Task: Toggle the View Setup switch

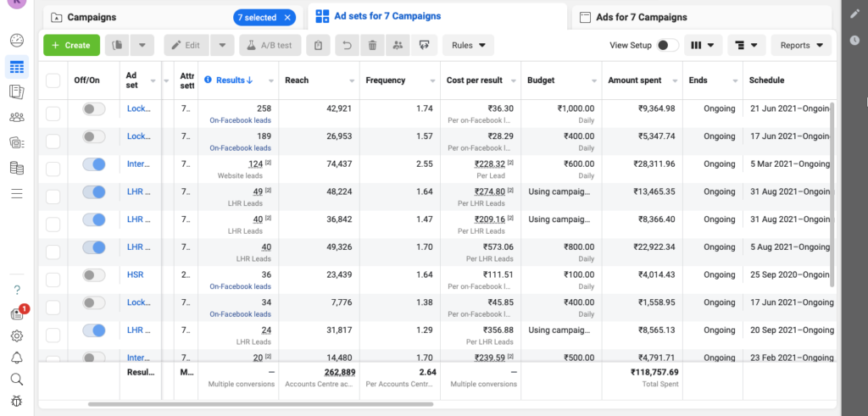Action: (667, 46)
